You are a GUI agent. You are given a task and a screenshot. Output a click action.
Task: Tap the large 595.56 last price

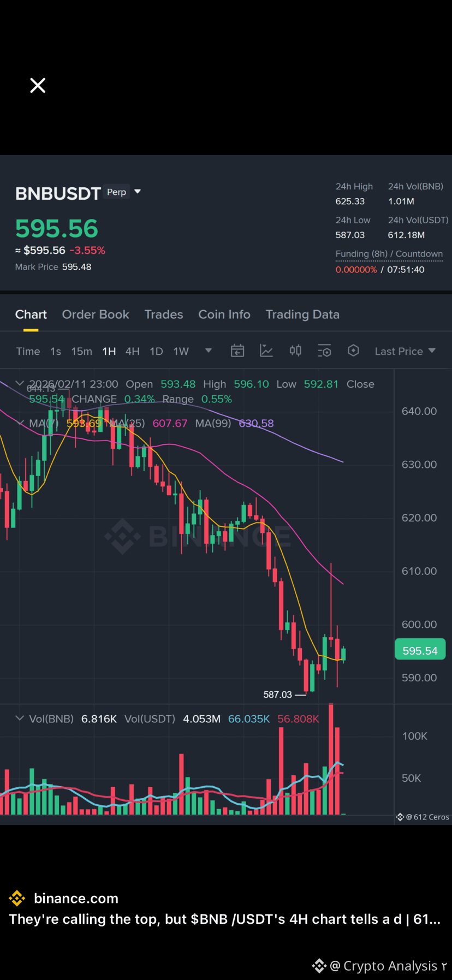[x=57, y=228]
